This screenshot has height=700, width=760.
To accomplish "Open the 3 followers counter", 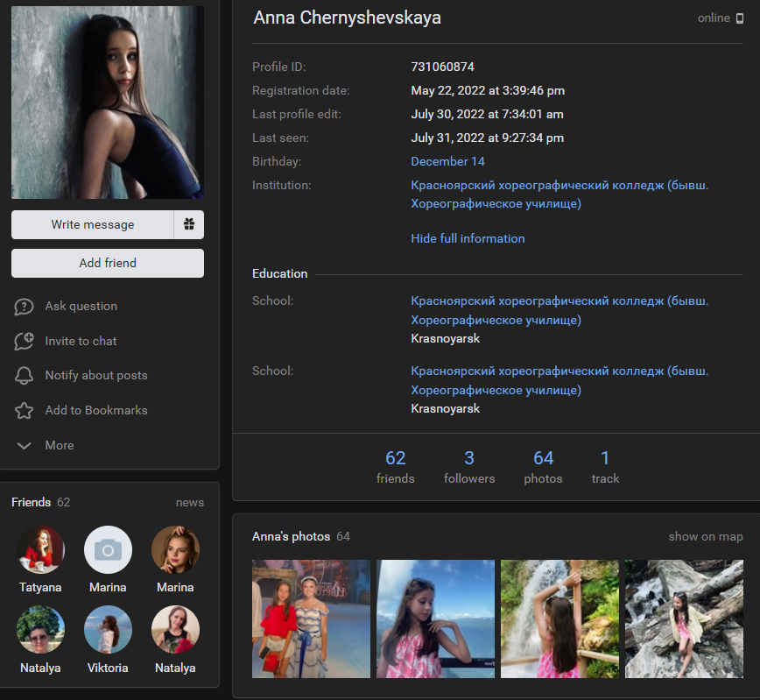I will (469, 466).
